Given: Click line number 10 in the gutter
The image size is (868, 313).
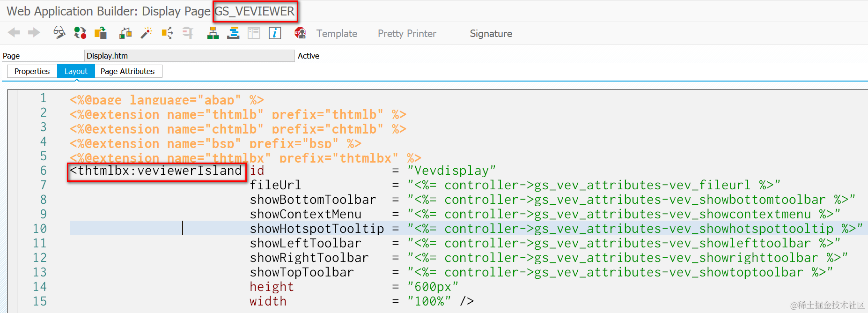Looking at the screenshot, I should (39, 229).
